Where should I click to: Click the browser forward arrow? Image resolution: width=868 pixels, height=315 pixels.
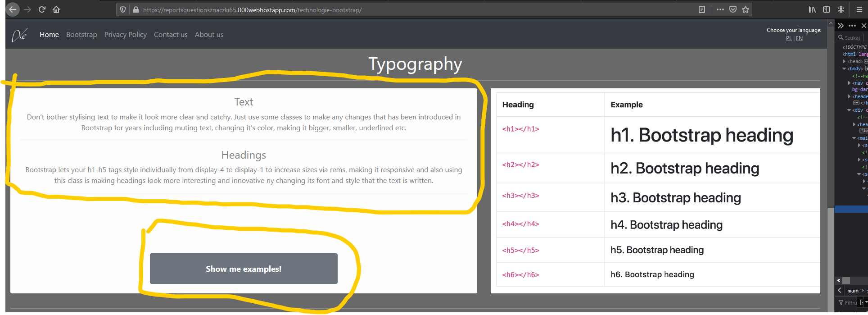[x=27, y=9]
